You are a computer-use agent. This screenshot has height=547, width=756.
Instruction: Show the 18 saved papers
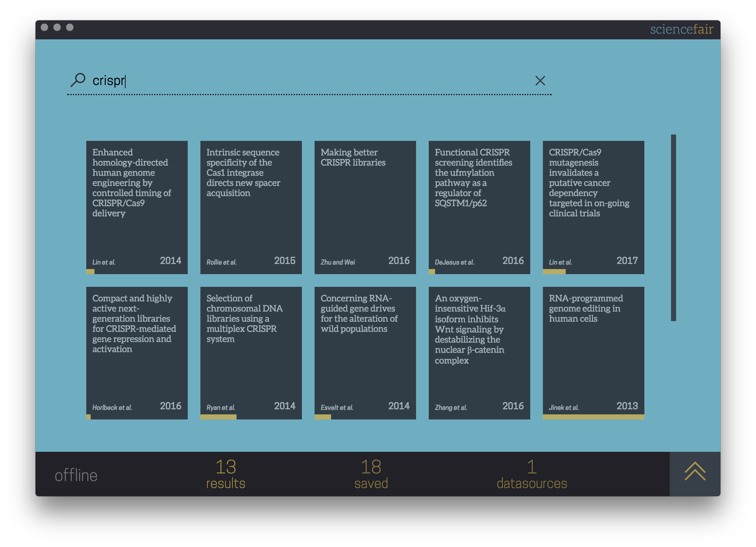tap(371, 474)
